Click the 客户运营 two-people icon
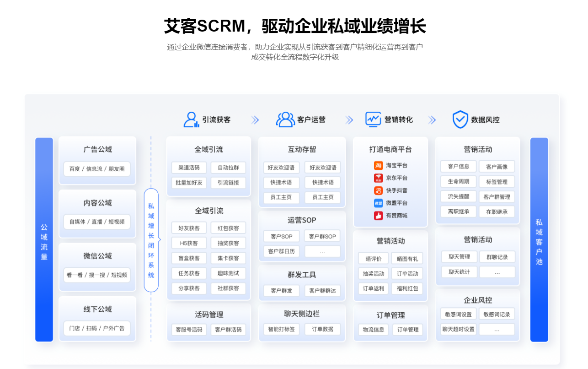Image resolution: width=588 pixels, height=369 pixels. click(x=285, y=119)
